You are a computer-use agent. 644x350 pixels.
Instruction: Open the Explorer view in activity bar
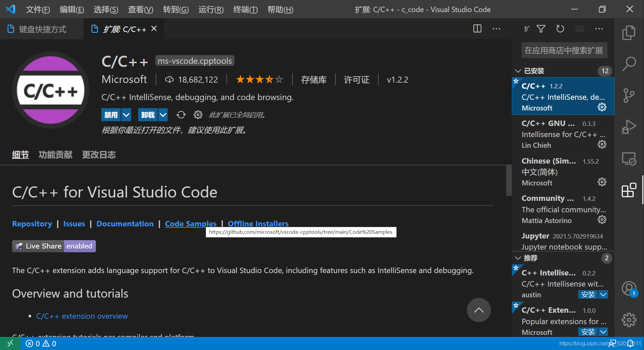(629, 33)
